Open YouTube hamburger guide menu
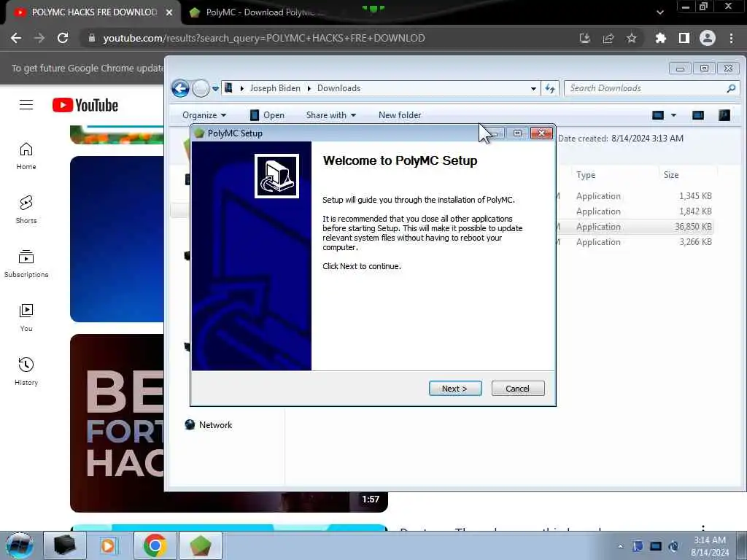This screenshot has width=747, height=560. pos(26,105)
